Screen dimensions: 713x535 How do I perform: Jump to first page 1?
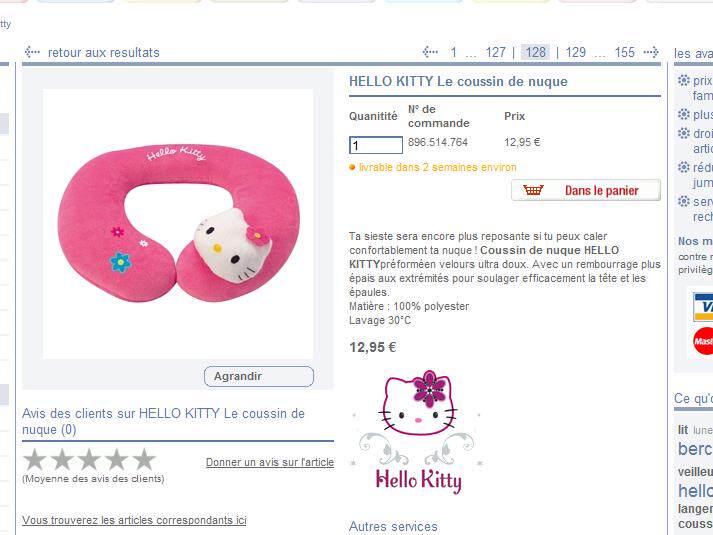(x=453, y=52)
